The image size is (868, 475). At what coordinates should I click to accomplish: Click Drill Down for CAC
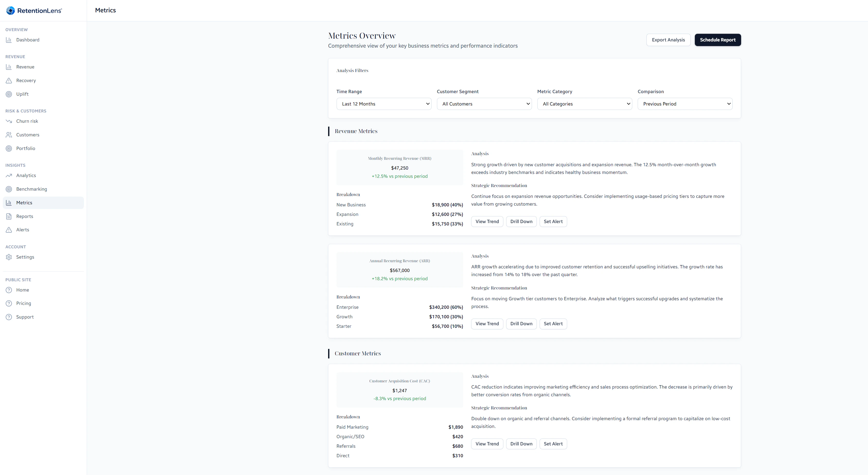(x=521, y=444)
